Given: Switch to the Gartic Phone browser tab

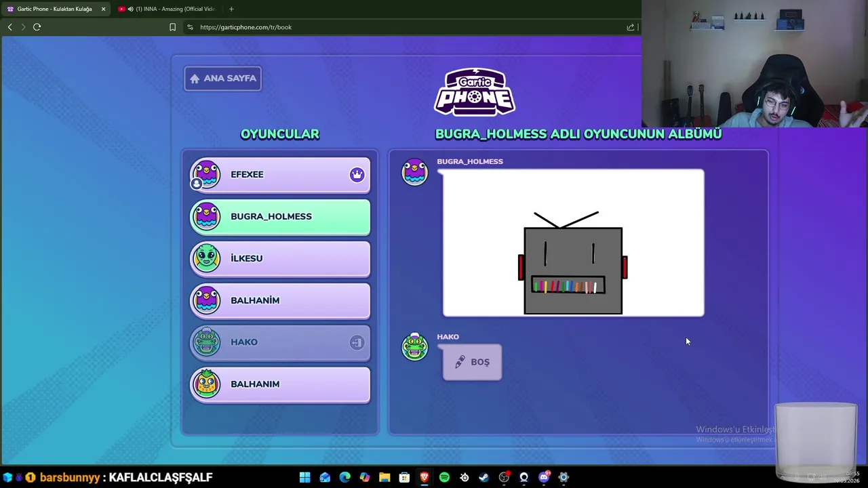Looking at the screenshot, I should pyautogui.click(x=54, y=9).
